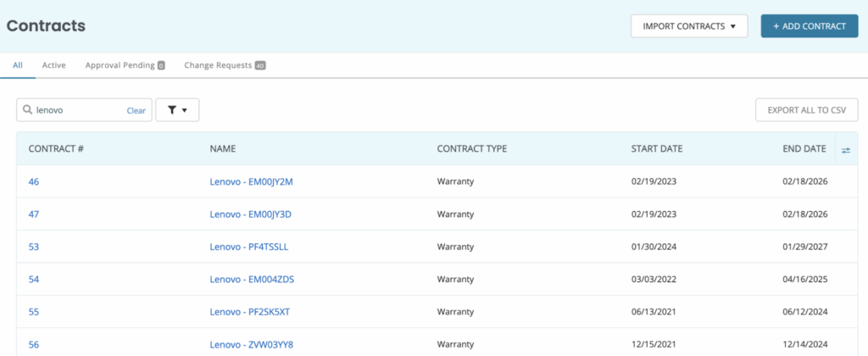The width and height of the screenshot is (868, 356).
Task: Sort by NAME column header
Action: click(x=223, y=149)
